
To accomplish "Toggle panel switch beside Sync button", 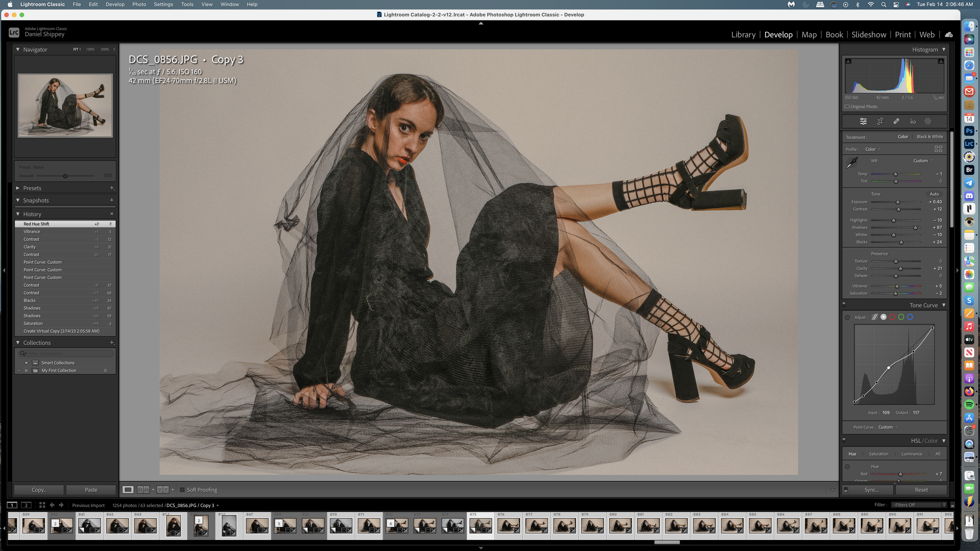I will [x=846, y=490].
